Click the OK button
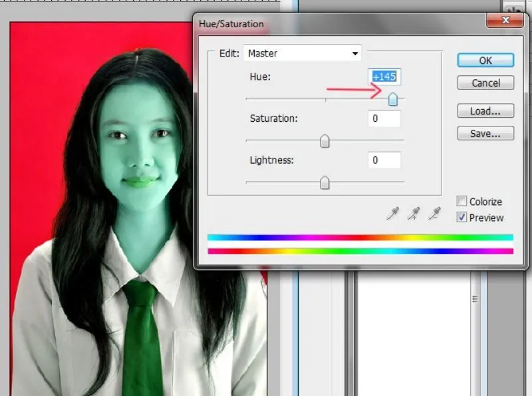The width and height of the screenshot is (532, 396). [x=485, y=61]
